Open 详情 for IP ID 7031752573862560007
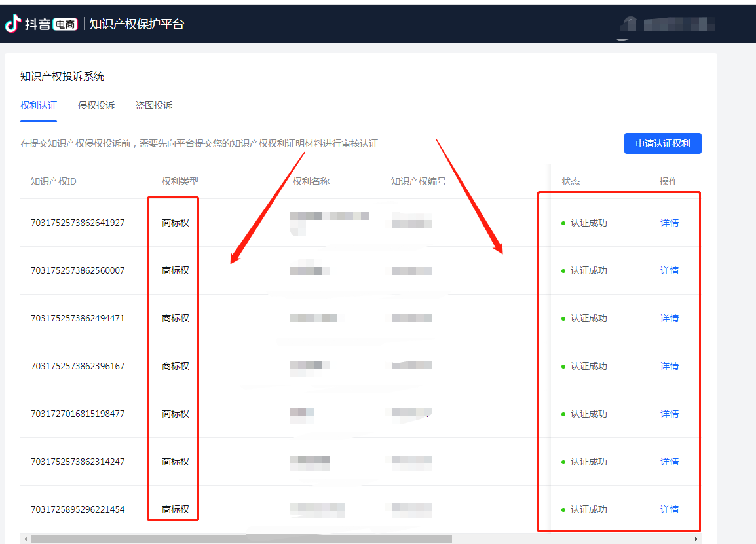The image size is (756, 544). pyautogui.click(x=669, y=270)
